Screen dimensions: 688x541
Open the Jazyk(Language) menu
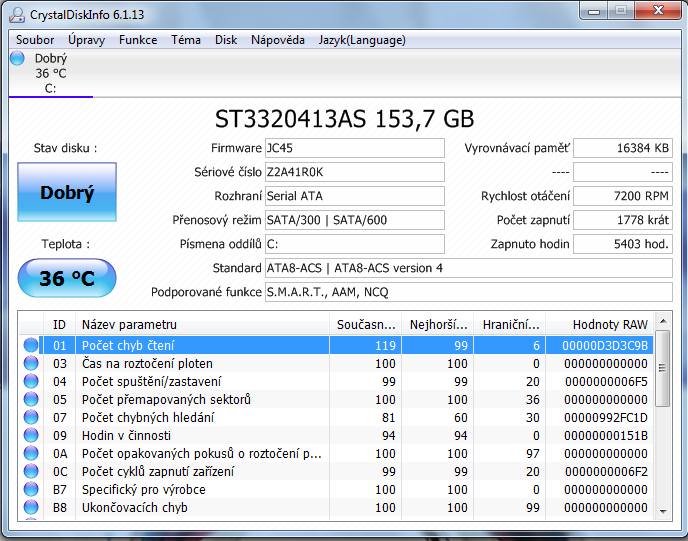[x=362, y=40]
